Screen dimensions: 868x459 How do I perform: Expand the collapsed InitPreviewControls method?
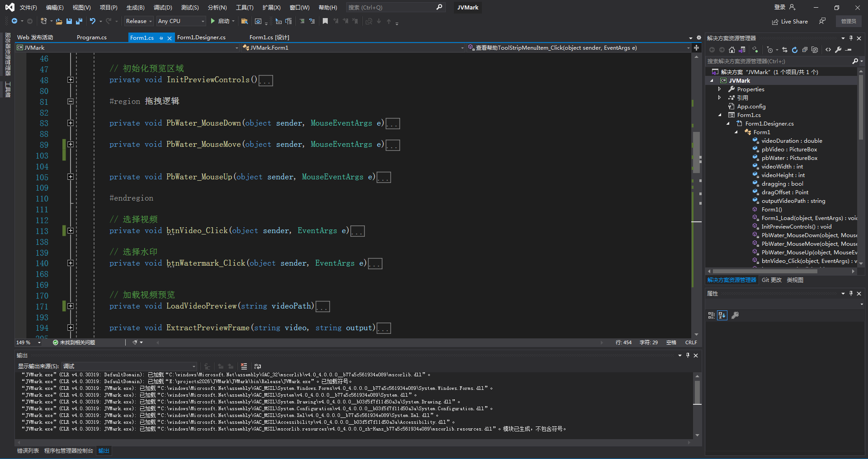coord(71,80)
